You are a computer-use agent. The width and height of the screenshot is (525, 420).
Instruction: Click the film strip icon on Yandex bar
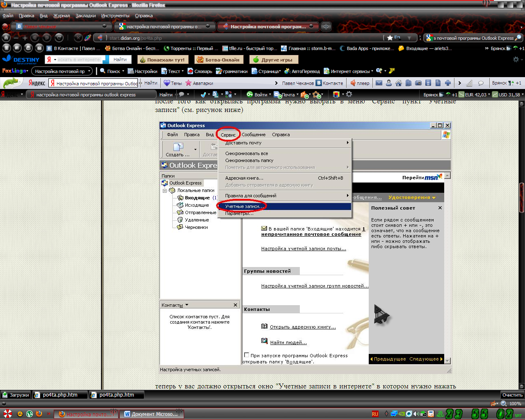tap(428, 83)
